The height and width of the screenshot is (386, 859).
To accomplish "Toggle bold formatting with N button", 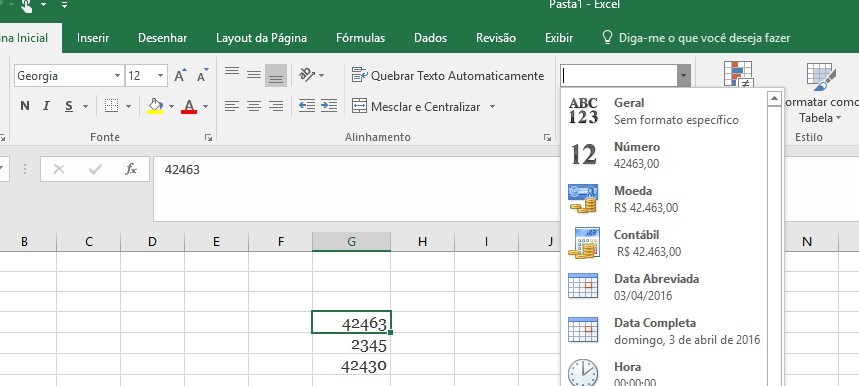I will click(25, 106).
